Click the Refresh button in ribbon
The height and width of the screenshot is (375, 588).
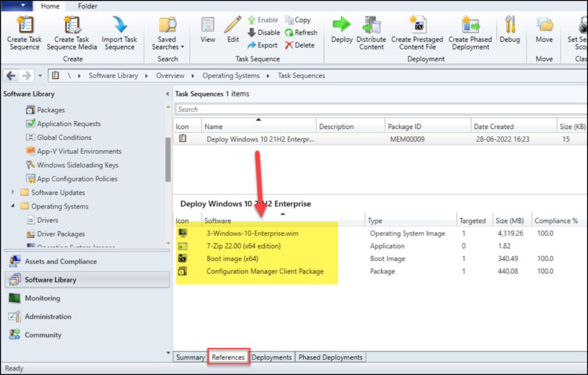[x=301, y=33]
